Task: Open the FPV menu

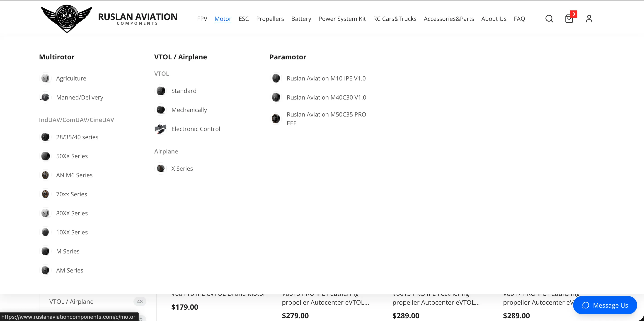Action: 202,19
